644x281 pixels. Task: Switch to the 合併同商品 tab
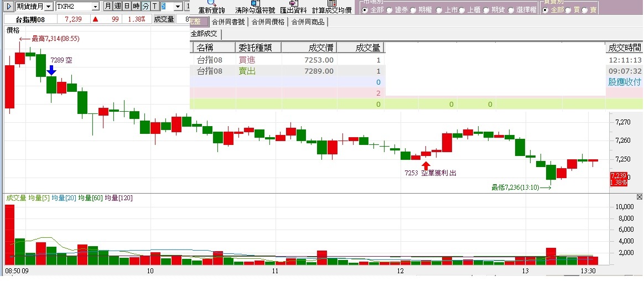click(308, 22)
